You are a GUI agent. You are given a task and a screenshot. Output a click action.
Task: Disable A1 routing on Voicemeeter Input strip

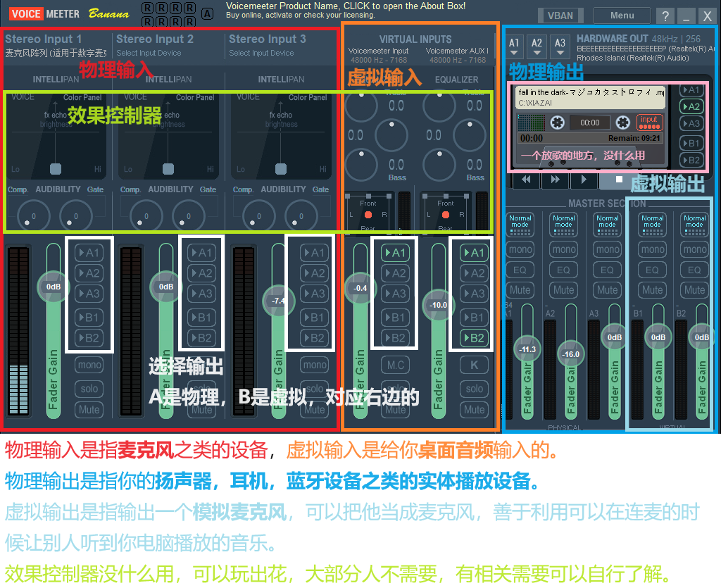(x=396, y=252)
